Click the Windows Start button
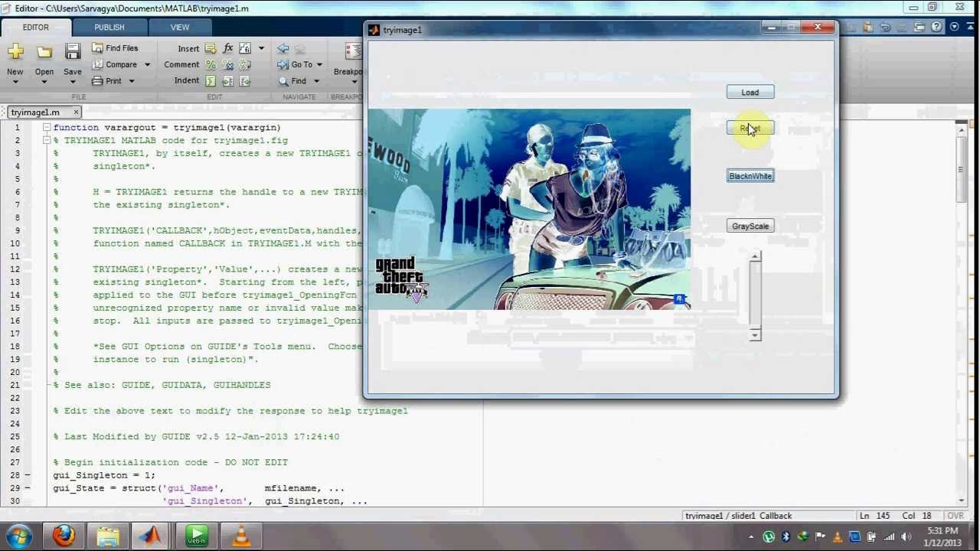 point(18,536)
